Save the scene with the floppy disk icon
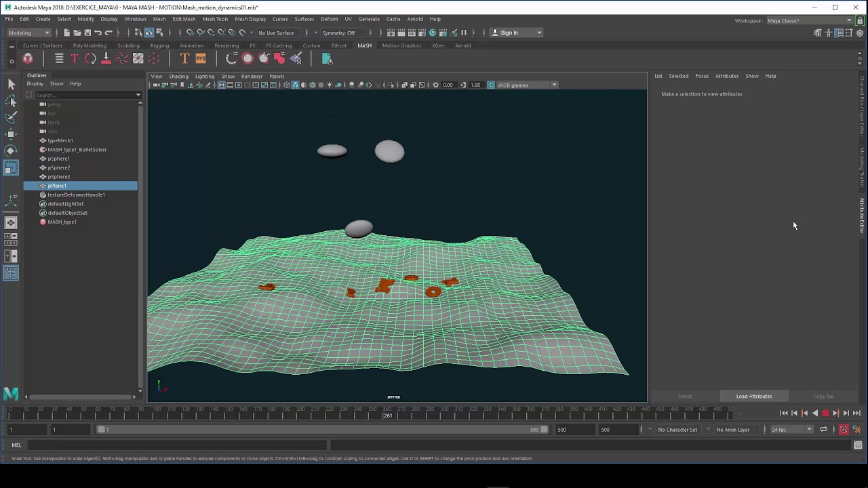868x488 pixels. pos(87,33)
